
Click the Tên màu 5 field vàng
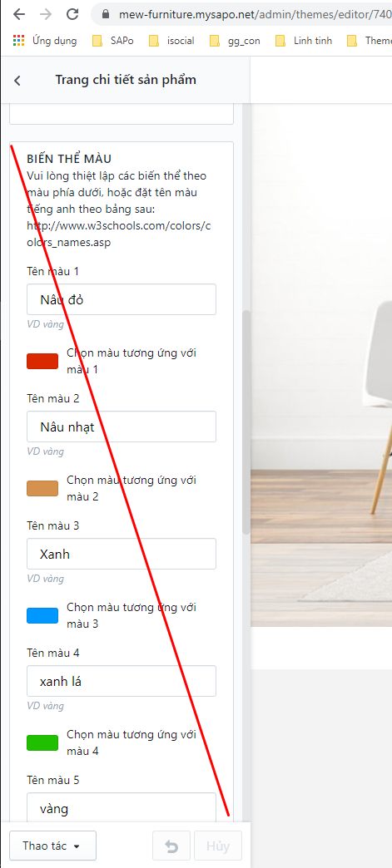[x=122, y=808]
